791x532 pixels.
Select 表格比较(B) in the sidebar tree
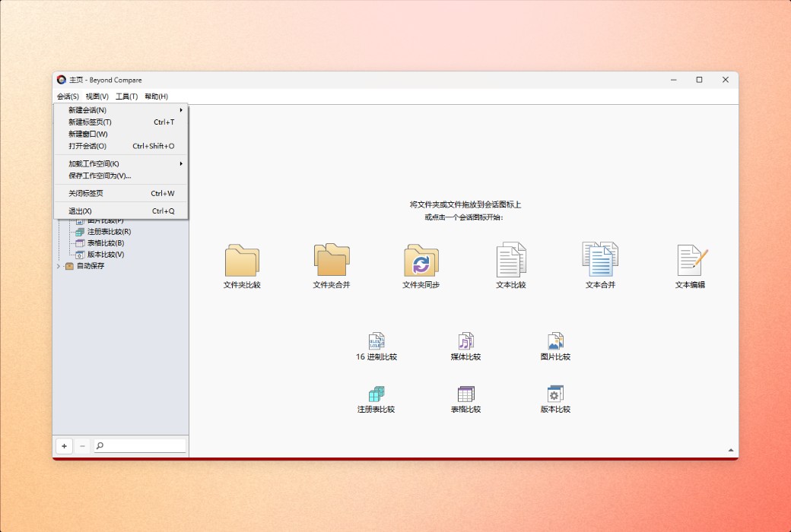point(100,243)
